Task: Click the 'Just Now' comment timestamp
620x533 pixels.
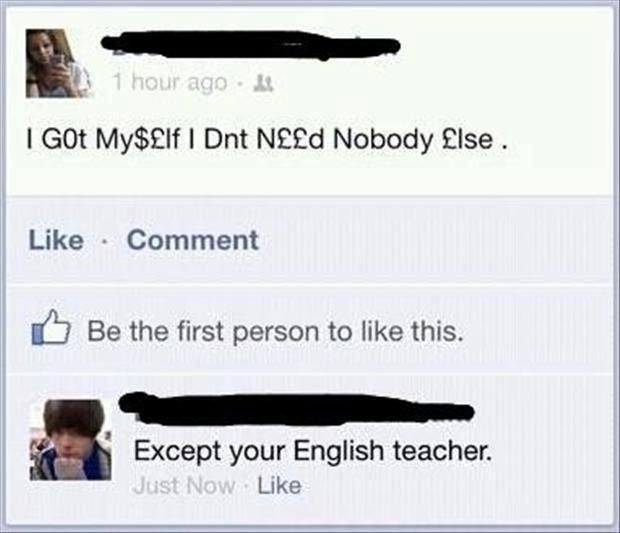Action: (x=184, y=486)
